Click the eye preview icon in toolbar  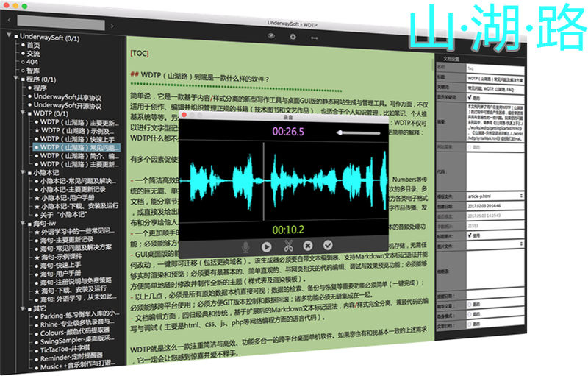point(271,35)
